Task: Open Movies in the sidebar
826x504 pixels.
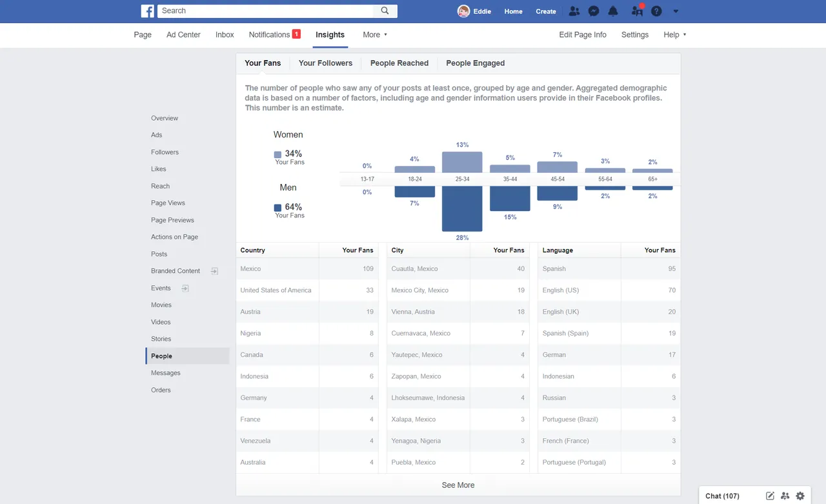Action: click(x=161, y=305)
